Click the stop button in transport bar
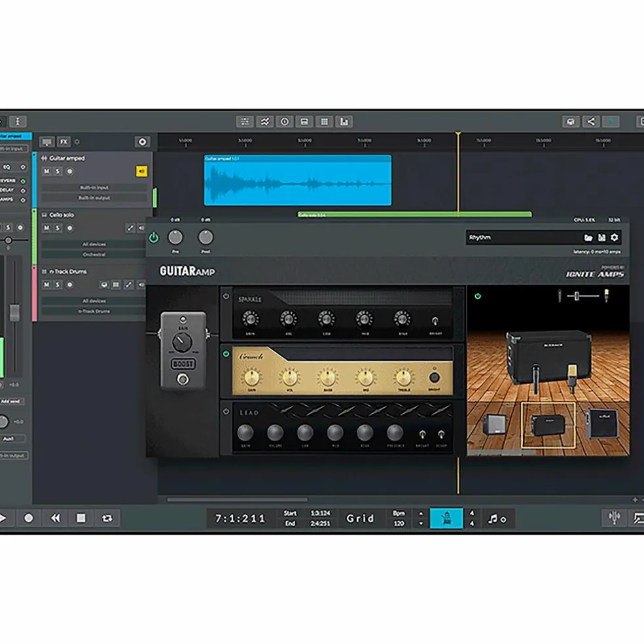 coord(81,518)
